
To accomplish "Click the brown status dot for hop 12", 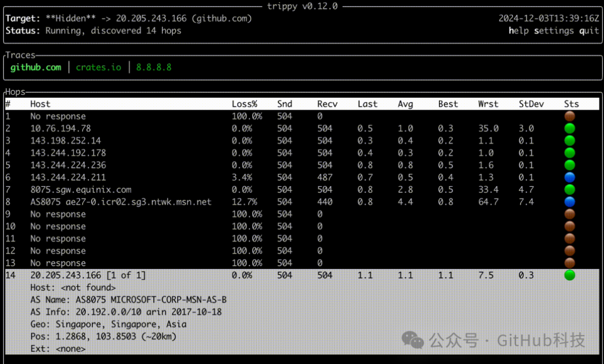I will (x=570, y=250).
